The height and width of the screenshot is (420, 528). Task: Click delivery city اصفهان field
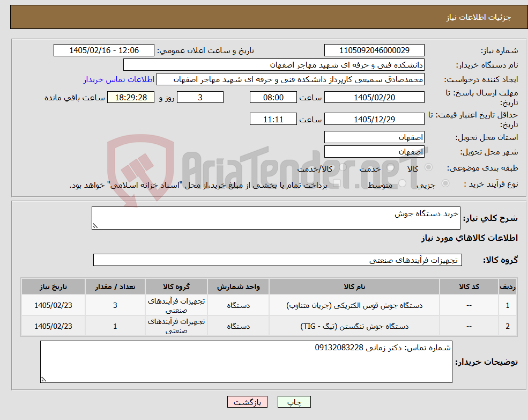pyautogui.click(x=374, y=152)
